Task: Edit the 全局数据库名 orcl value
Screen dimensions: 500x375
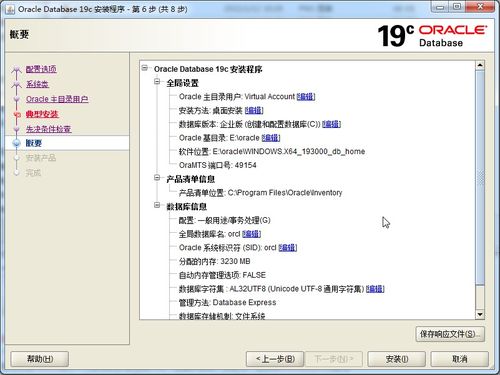Action: (x=251, y=234)
